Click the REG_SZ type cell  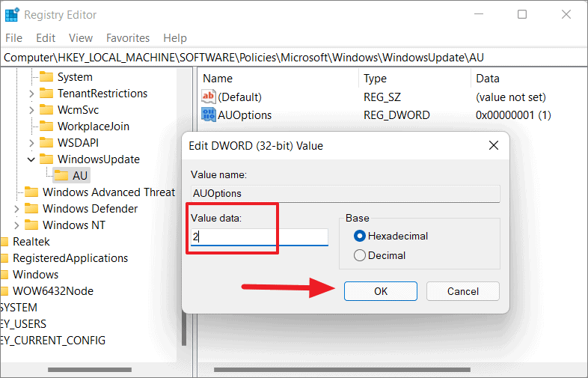coord(382,97)
